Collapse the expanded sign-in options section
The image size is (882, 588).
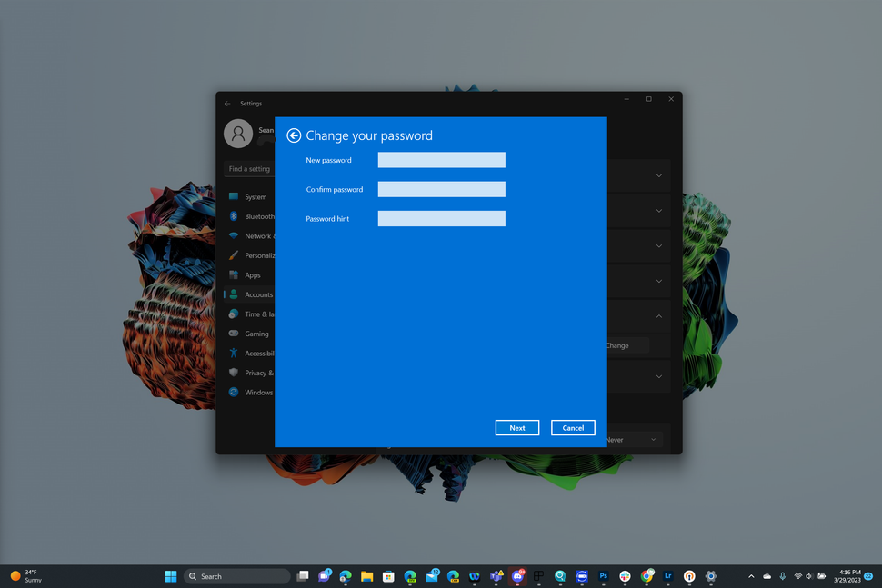tap(658, 315)
